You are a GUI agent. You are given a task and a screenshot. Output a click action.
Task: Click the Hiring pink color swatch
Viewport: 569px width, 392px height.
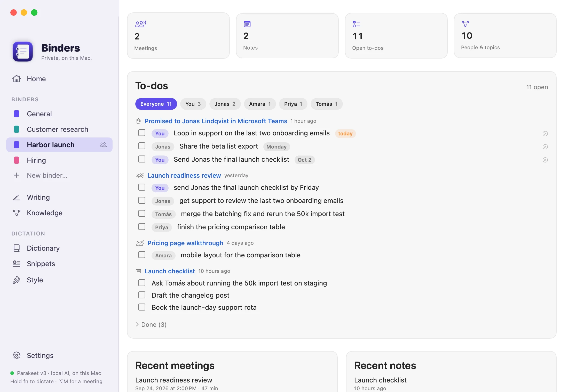(17, 160)
